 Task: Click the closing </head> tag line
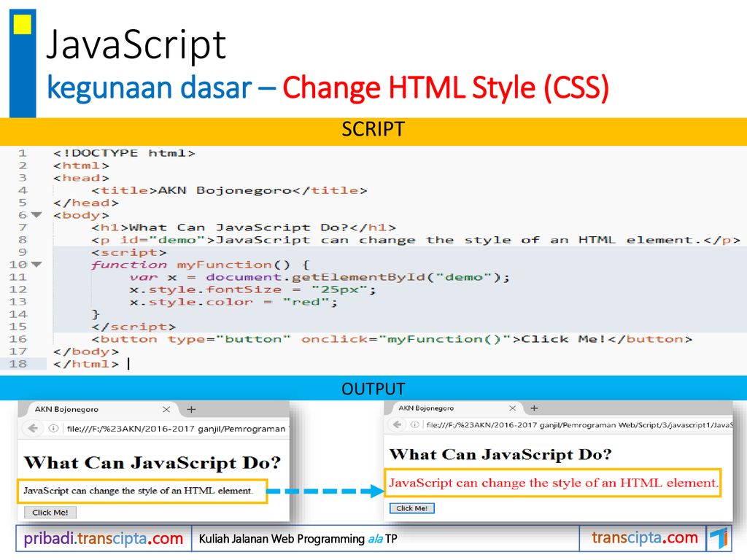point(86,203)
